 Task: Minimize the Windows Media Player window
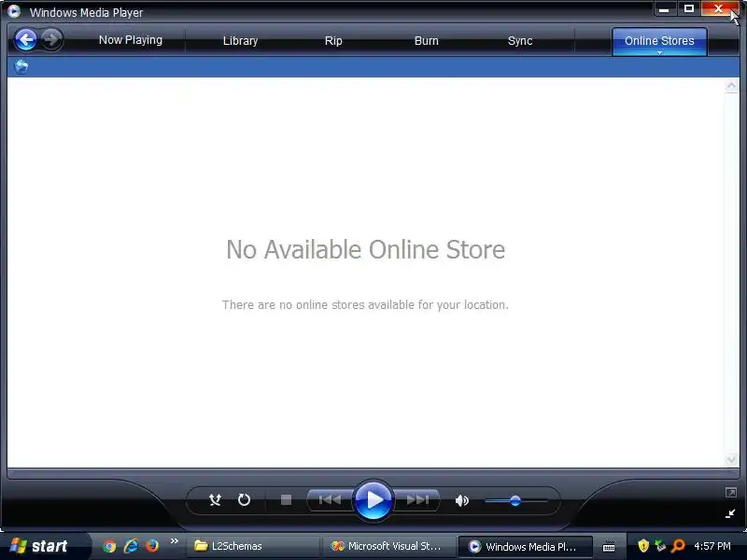664,9
